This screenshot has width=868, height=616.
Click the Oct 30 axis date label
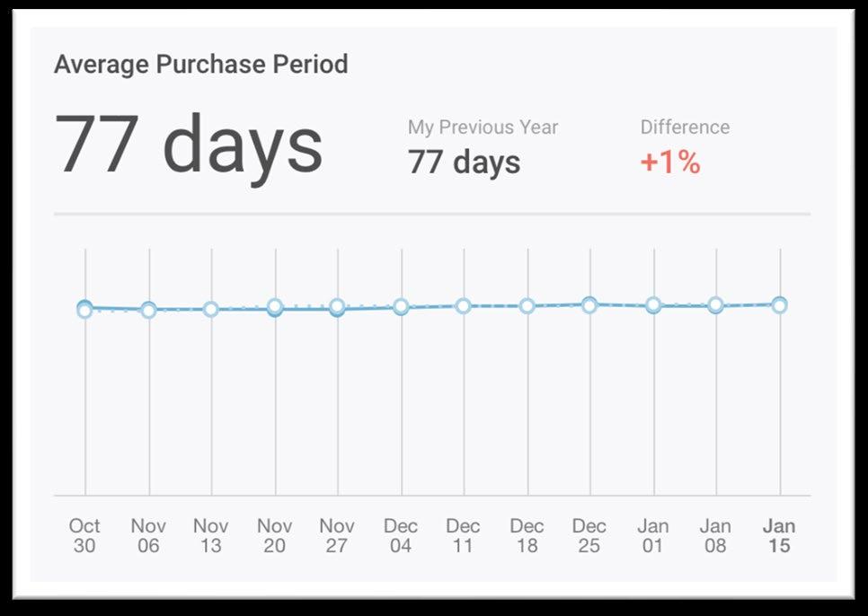(x=84, y=535)
